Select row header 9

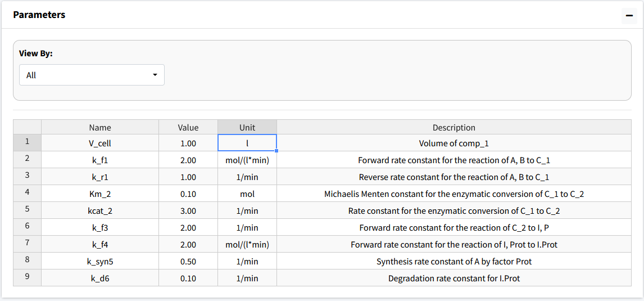pyautogui.click(x=27, y=277)
